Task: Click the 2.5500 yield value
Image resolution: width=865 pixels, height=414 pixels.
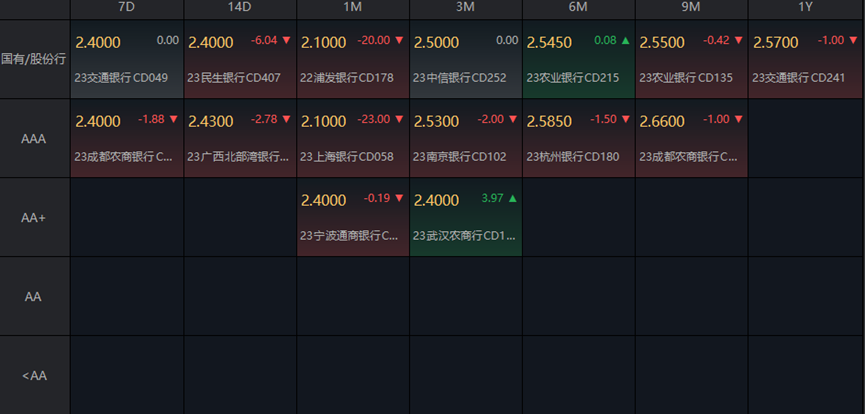Action: point(662,43)
